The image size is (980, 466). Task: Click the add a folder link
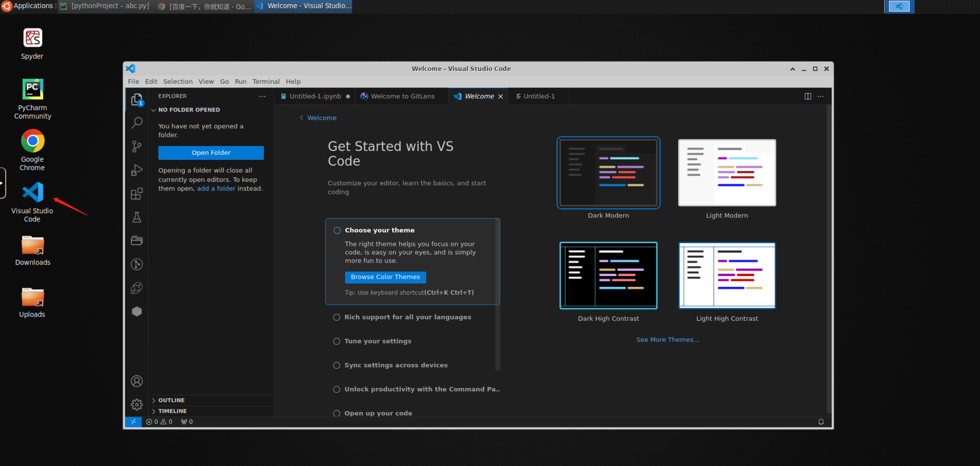pos(216,188)
